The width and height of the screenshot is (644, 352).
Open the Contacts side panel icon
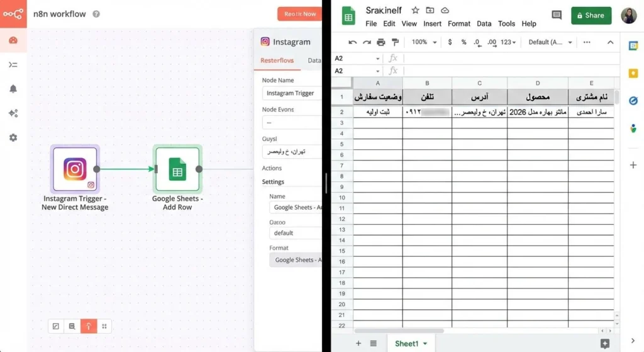coord(633,128)
